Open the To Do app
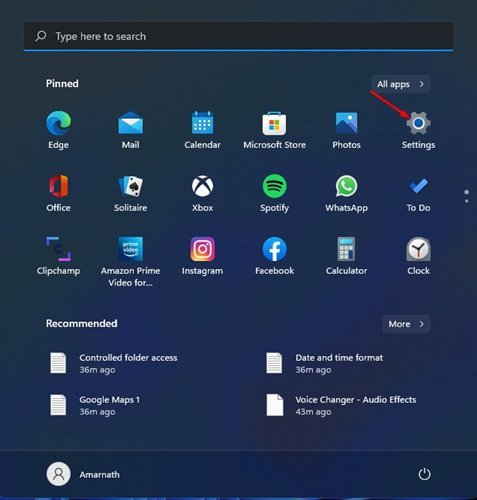477x500 pixels. [x=418, y=193]
